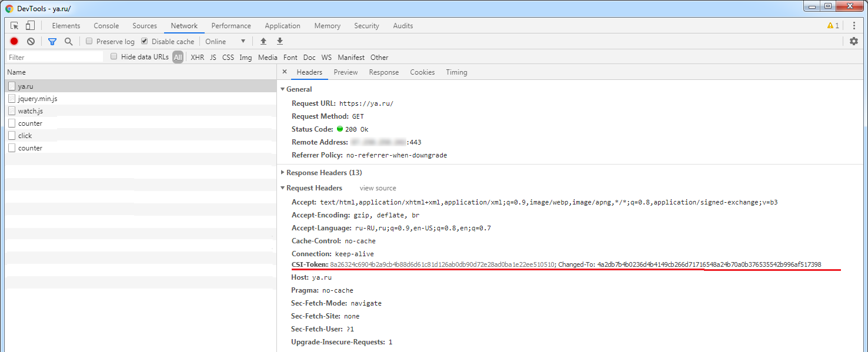Select the ya.ru request row
The width and height of the screenshot is (868, 352).
pos(140,86)
